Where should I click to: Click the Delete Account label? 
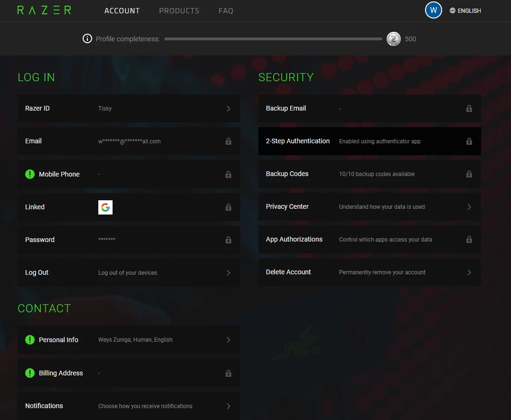(288, 272)
